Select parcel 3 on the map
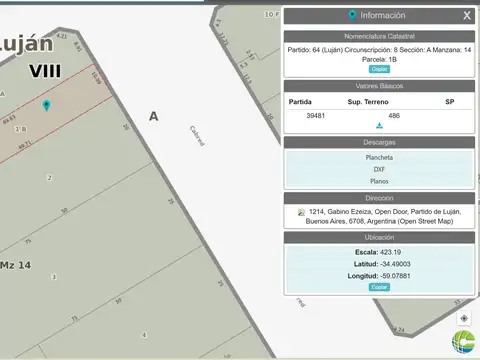This screenshot has height=360, width=480. [54, 277]
